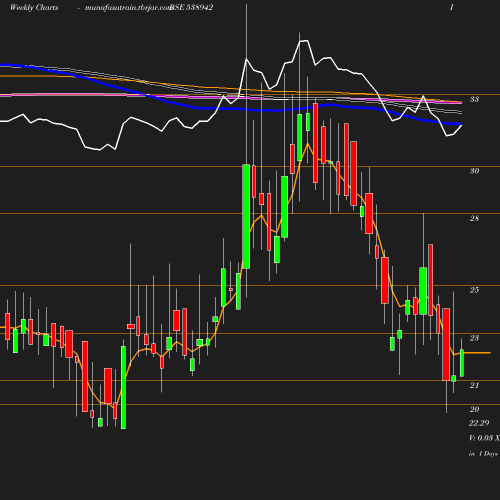Click the price axis label 30

[x=474, y=171]
